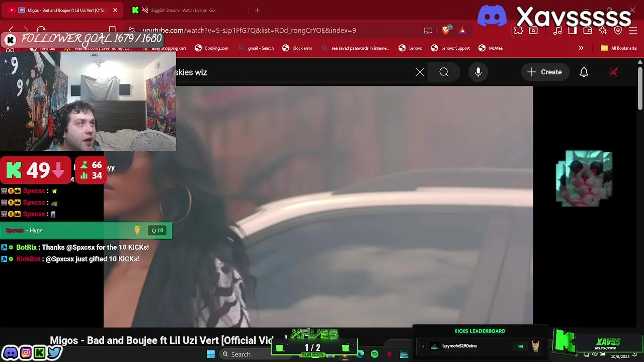This screenshot has height=362, width=644.
Task: Open the Lenovo Support bookmark
Action: [x=450, y=48]
